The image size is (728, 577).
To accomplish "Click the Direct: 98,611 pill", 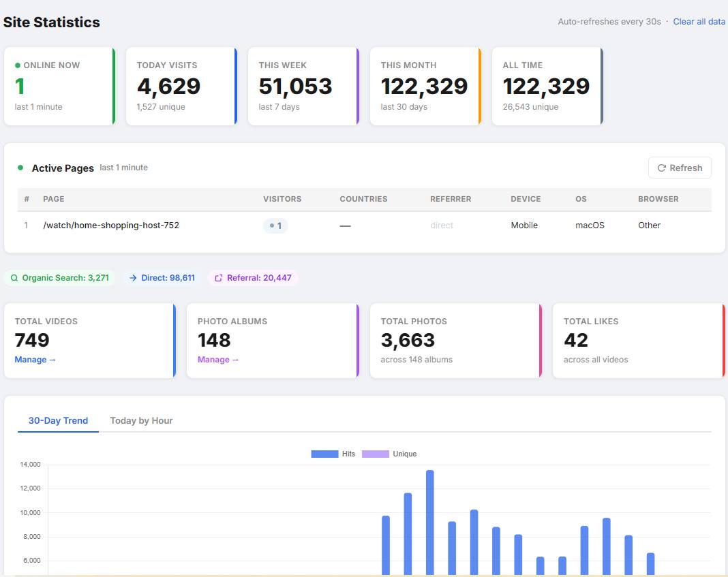I will point(162,278).
